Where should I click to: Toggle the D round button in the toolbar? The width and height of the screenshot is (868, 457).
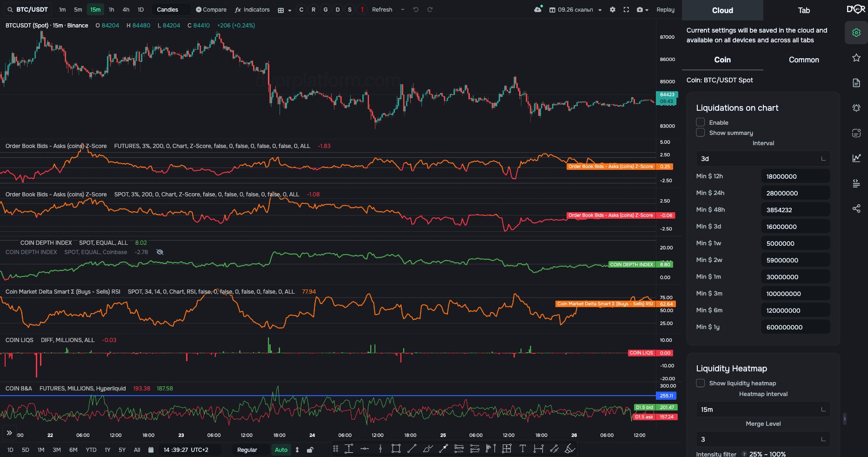point(338,9)
